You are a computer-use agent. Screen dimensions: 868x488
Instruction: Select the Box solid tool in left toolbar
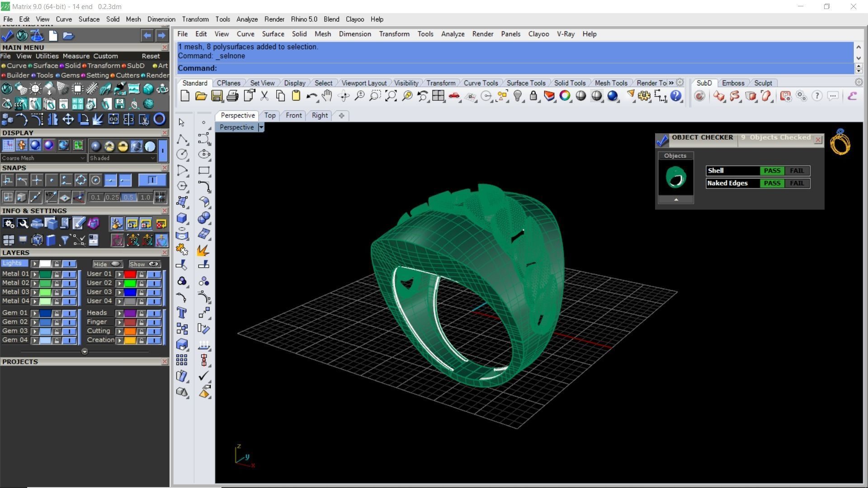[182, 218]
